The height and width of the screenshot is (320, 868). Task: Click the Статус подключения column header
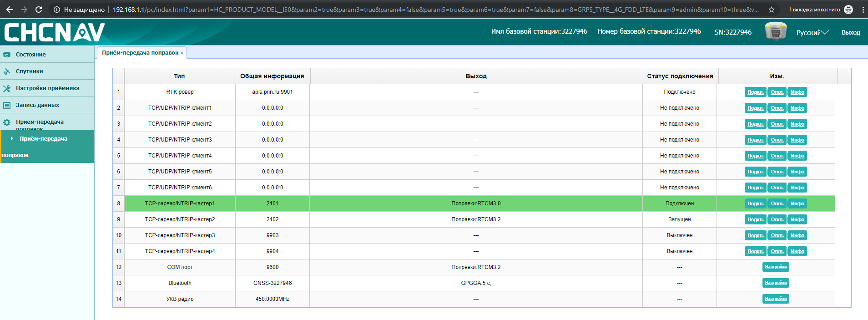click(680, 76)
